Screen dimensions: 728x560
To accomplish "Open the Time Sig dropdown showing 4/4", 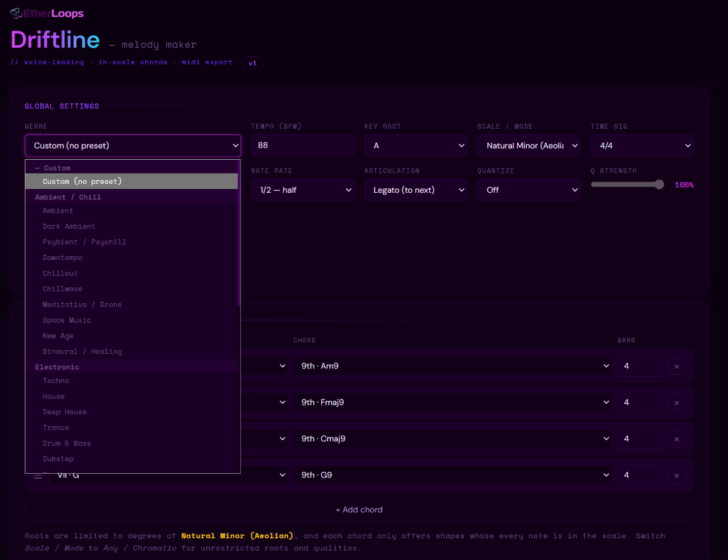I will pyautogui.click(x=642, y=146).
